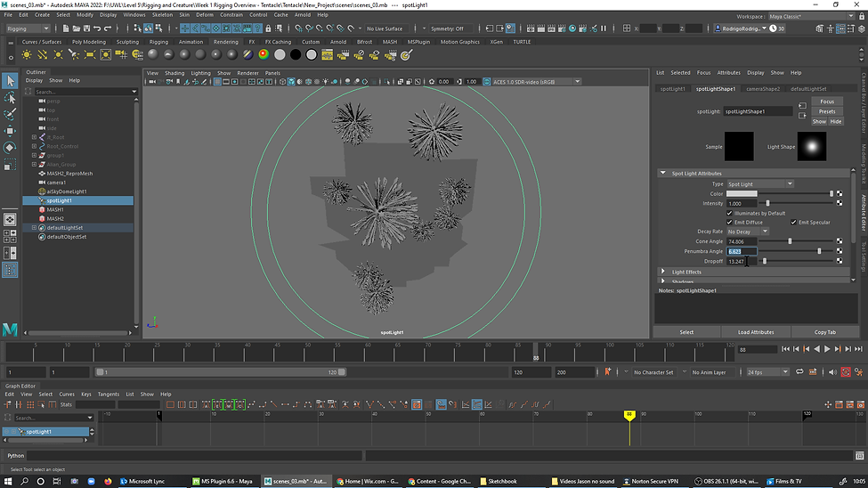Activate the Rotate tool
The image size is (868, 488).
coord(10,147)
